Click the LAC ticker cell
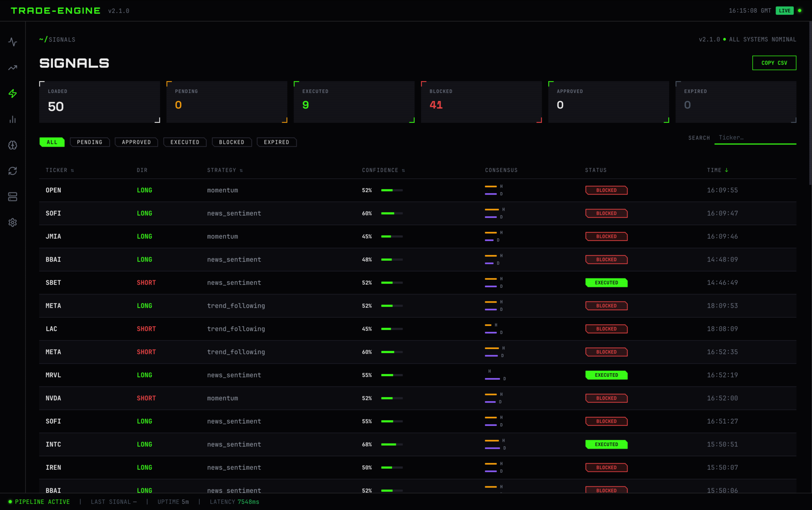812x510 pixels. (52, 329)
